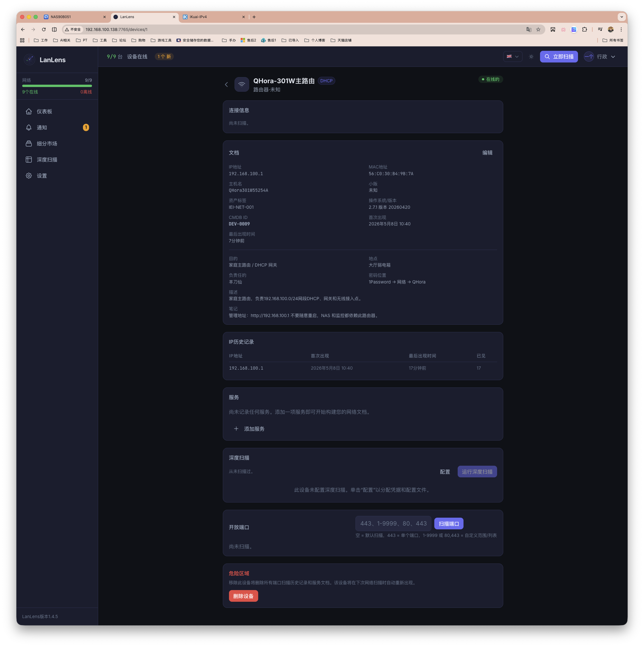Click the wifi router device icon
644x647 pixels.
tap(242, 84)
